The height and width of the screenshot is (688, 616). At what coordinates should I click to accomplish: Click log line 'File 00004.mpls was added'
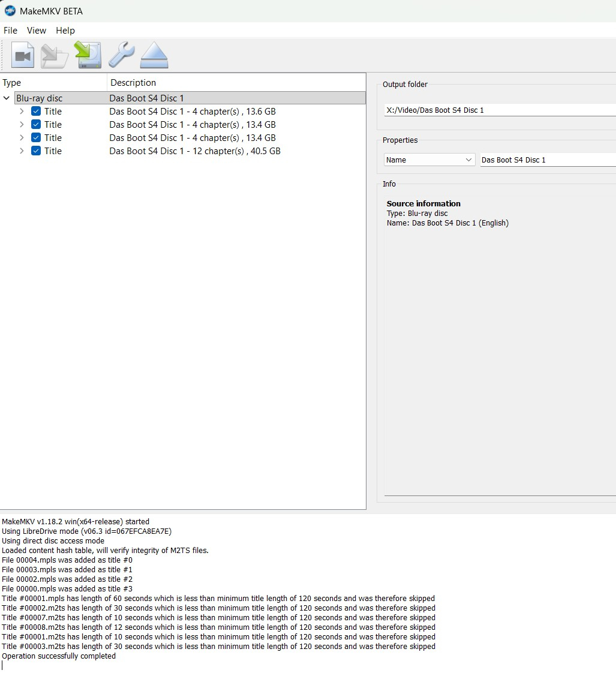(x=67, y=560)
